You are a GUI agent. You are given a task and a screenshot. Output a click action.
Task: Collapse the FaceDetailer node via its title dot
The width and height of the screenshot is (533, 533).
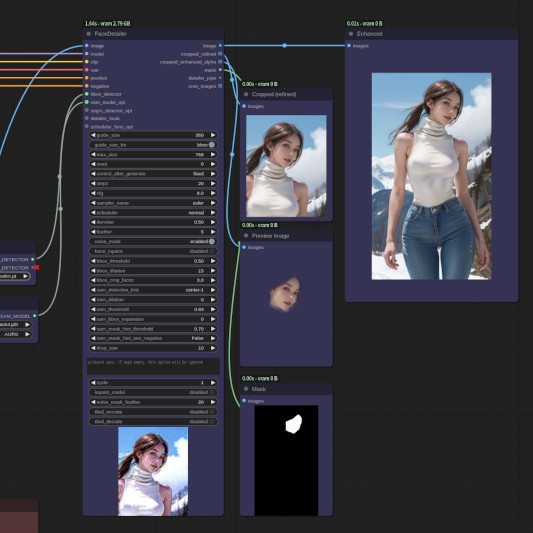pos(89,34)
